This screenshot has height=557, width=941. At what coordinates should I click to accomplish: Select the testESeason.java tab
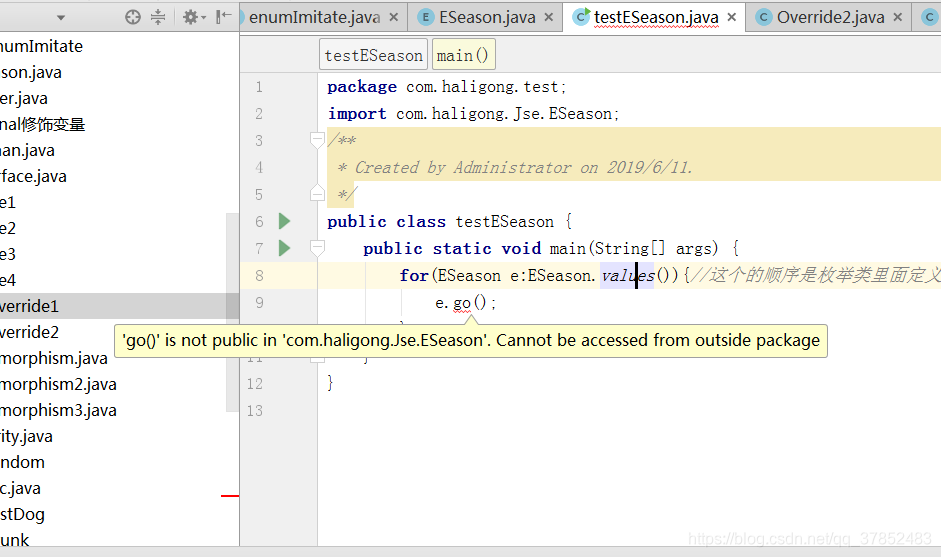pyautogui.click(x=656, y=17)
